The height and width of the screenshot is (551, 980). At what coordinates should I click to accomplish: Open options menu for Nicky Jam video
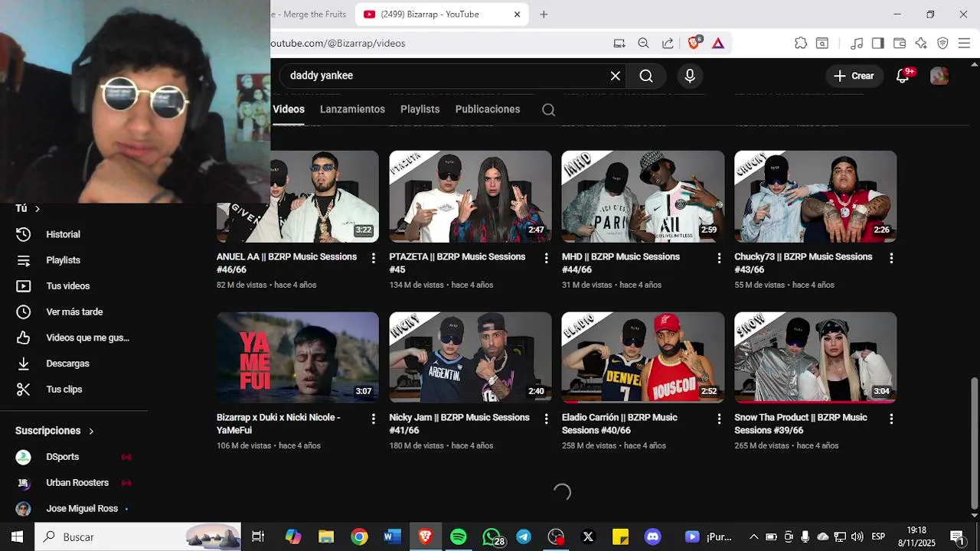click(546, 419)
